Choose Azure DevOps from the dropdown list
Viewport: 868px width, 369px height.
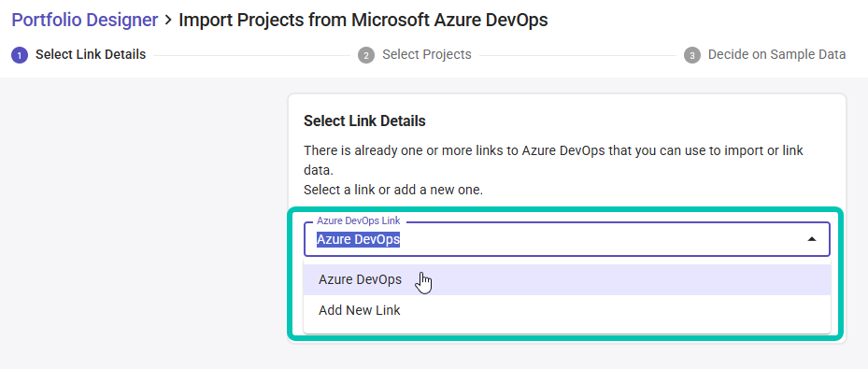pyautogui.click(x=567, y=280)
